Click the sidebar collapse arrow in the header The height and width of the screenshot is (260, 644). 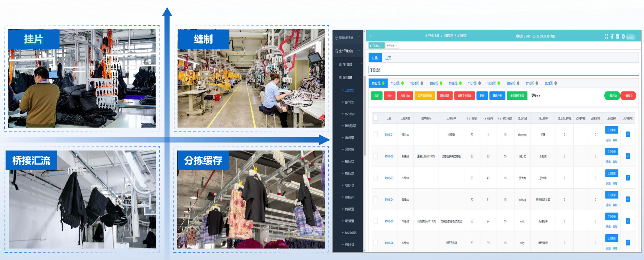point(371,36)
